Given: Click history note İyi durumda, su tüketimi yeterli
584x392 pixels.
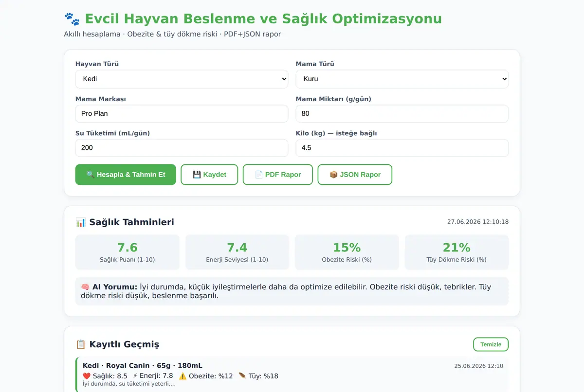Looking at the screenshot, I should 129,384.
